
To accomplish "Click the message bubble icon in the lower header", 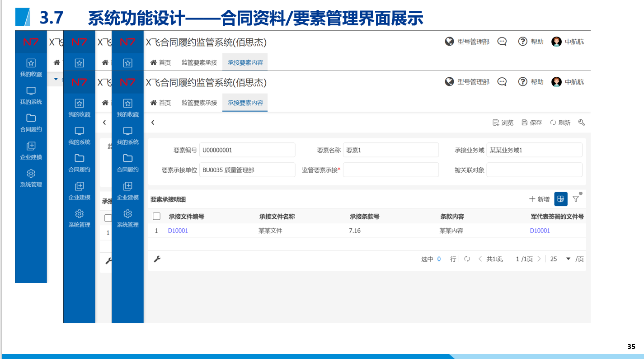I will pos(502,82).
